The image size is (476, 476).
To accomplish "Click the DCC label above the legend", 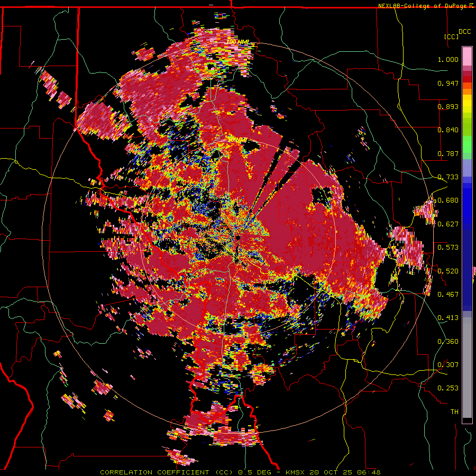I will 464,32.
